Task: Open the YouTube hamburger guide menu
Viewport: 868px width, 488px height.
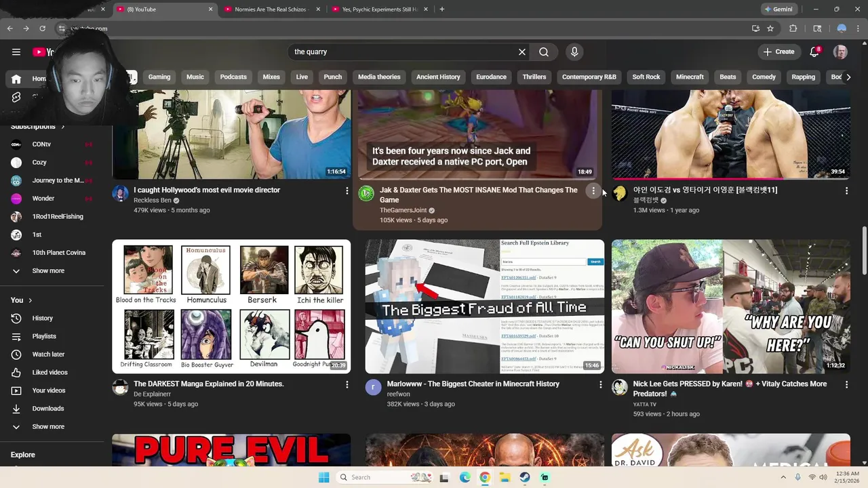Action: tap(16, 52)
